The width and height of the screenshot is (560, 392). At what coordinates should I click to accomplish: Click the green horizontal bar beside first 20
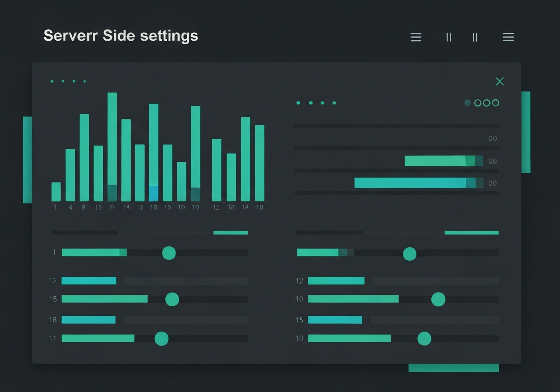click(444, 161)
